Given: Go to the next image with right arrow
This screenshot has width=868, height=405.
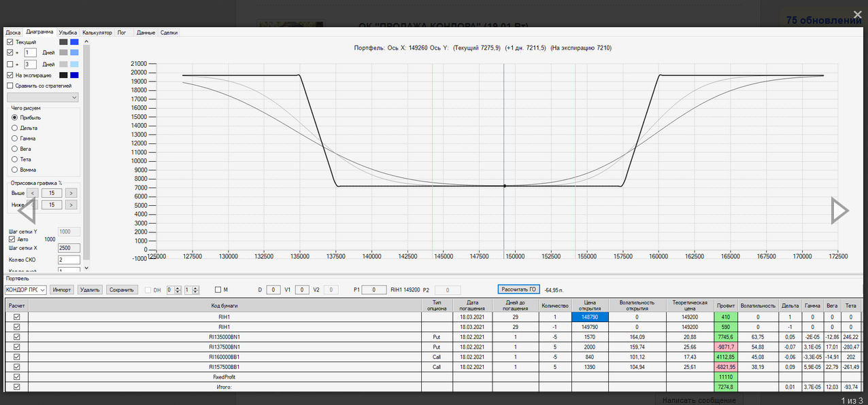Looking at the screenshot, I should (839, 211).
